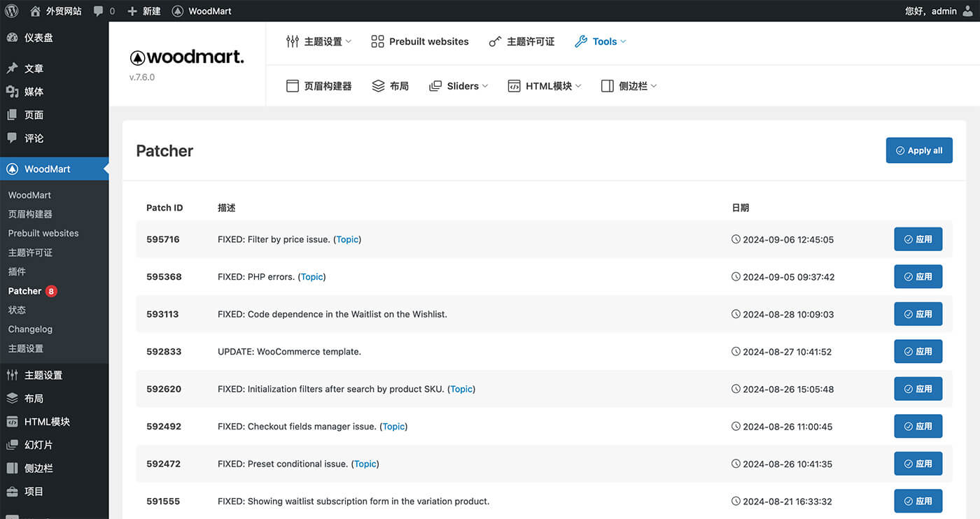Open 布局 layouts sidebar menu
The image size is (980, 519).
click(x=54, y=398)
